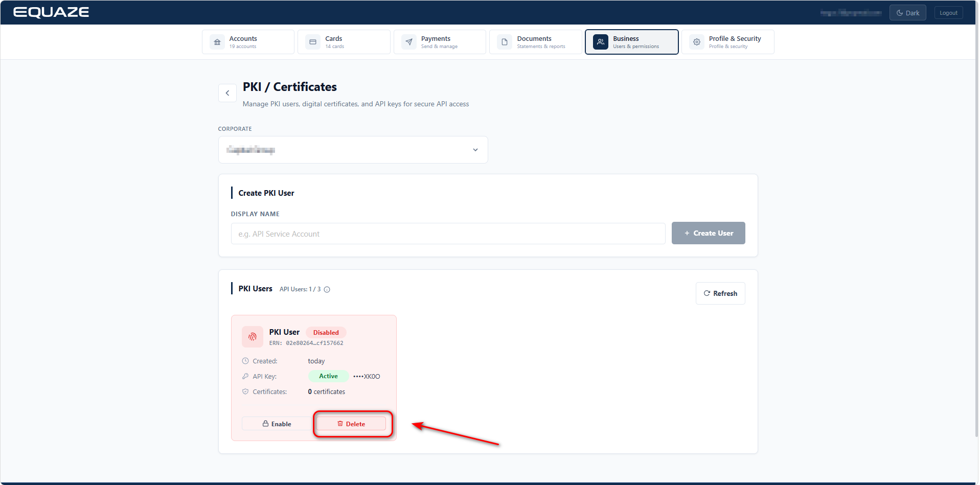This screenshot has width=980, height=485.
Task: Refresh the PKI Users list
Action: pyautogui.click(x=720, y=293)
